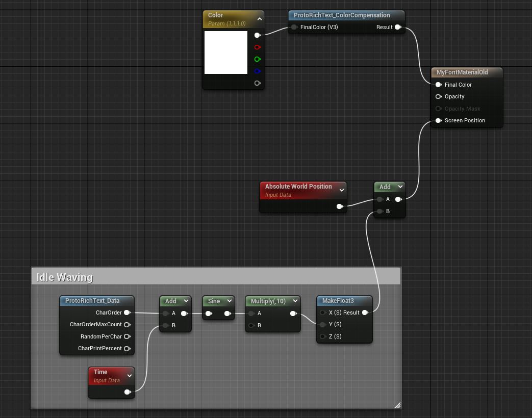Expand the Multiply(,10) node dropdown arrow
532x418 pixels.
pos(295,301)
